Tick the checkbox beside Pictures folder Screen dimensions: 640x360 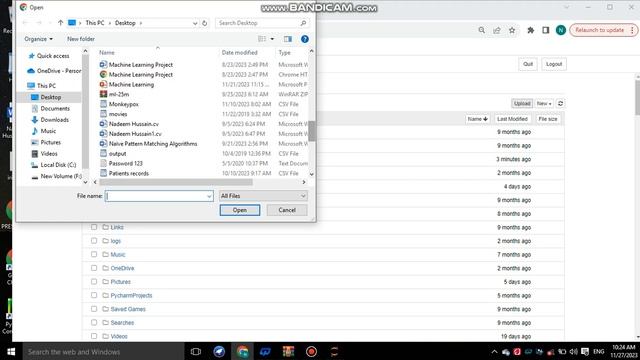[94, 282]
